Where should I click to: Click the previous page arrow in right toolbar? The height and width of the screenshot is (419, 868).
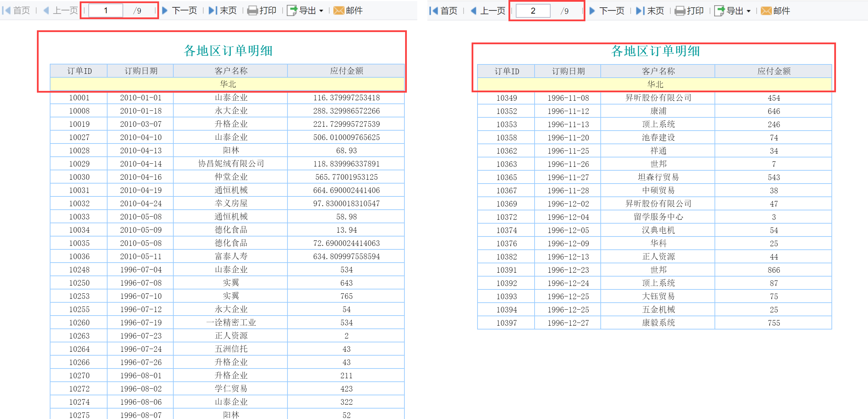pos(473,11)
